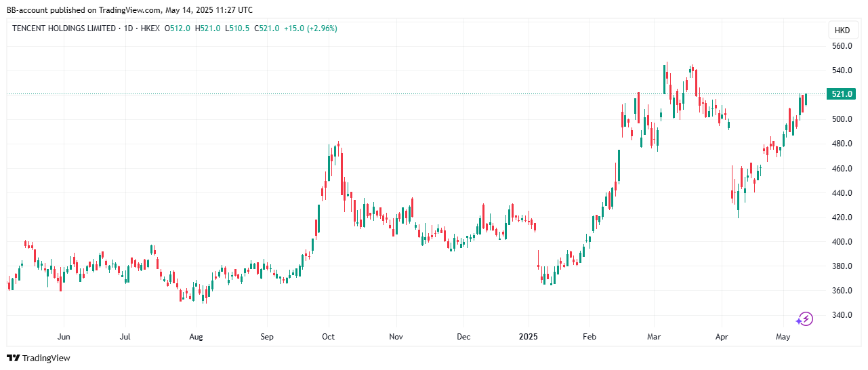The height and width of the screenshot is (370, 868).
Task: Click the 360.0 price axis label
Action: click(842, 291)
